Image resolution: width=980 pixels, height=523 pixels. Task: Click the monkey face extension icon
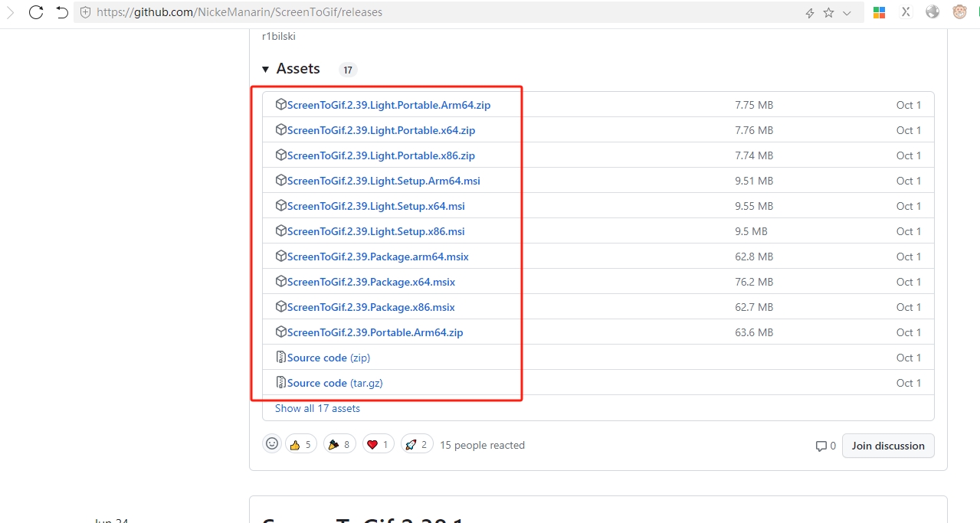959,12
